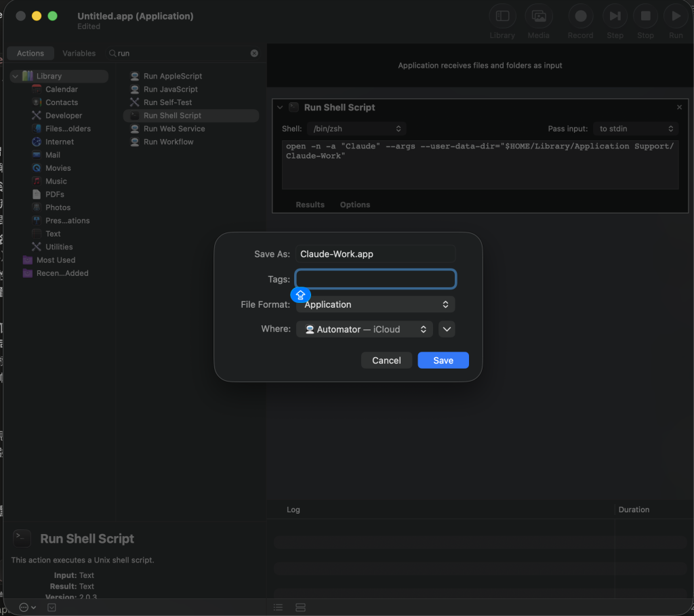
Task: Click the Save As name field
Action: (x=375, y=254)
